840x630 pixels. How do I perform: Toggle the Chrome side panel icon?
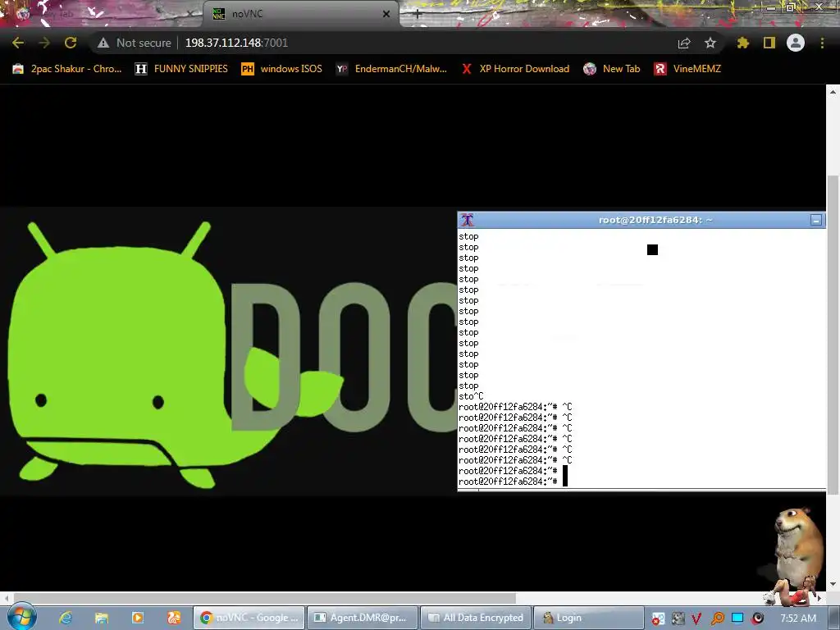[769, 43]
